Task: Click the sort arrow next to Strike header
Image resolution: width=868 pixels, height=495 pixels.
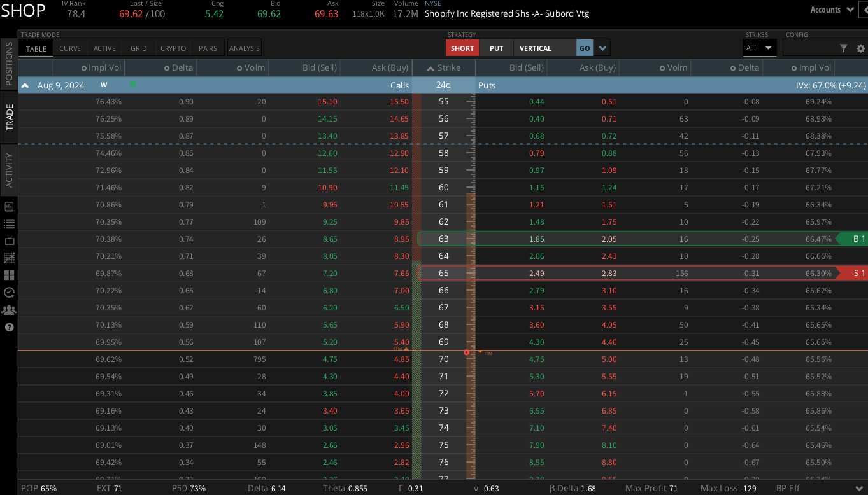Action: tap(430, 68)
